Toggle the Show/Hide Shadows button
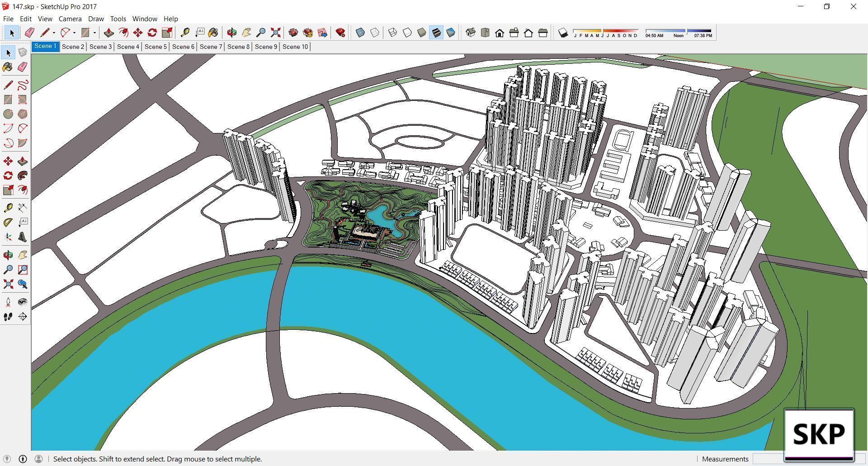868x466 pixels. [x=563, y=33]
